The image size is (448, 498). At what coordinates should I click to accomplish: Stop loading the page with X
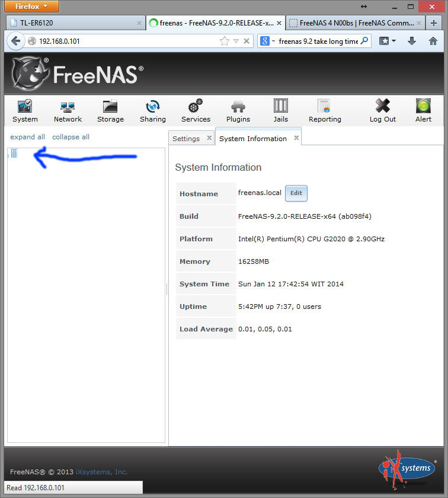coord(247,41)
